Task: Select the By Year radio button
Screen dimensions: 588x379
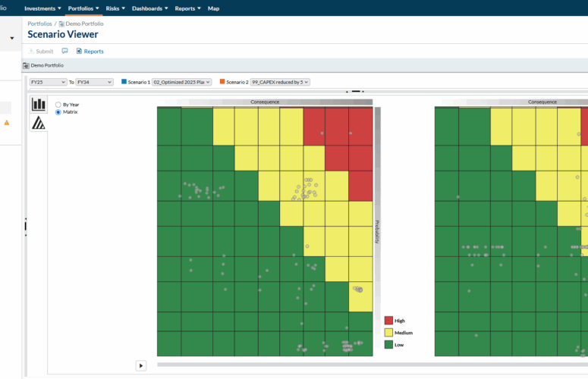Action: coord(58,104)
